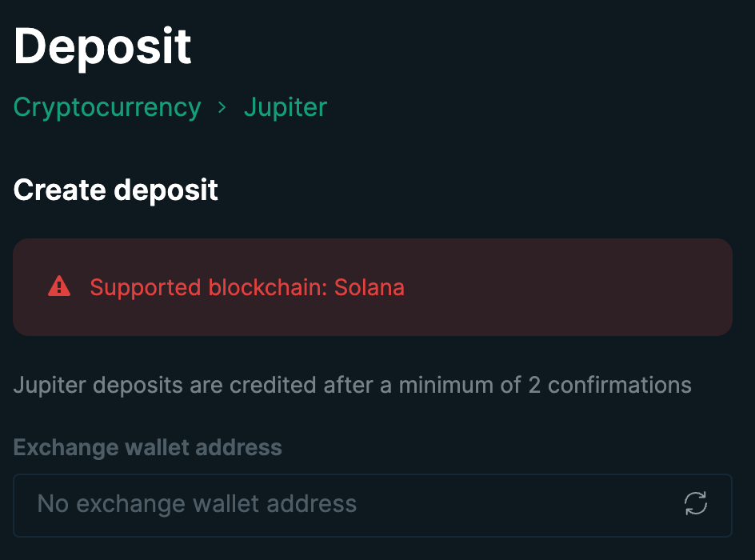Image resolution: width=755 pixels, height=560 pixels.
Task: Click the 2 confirmations text
Action: [609, 386]
